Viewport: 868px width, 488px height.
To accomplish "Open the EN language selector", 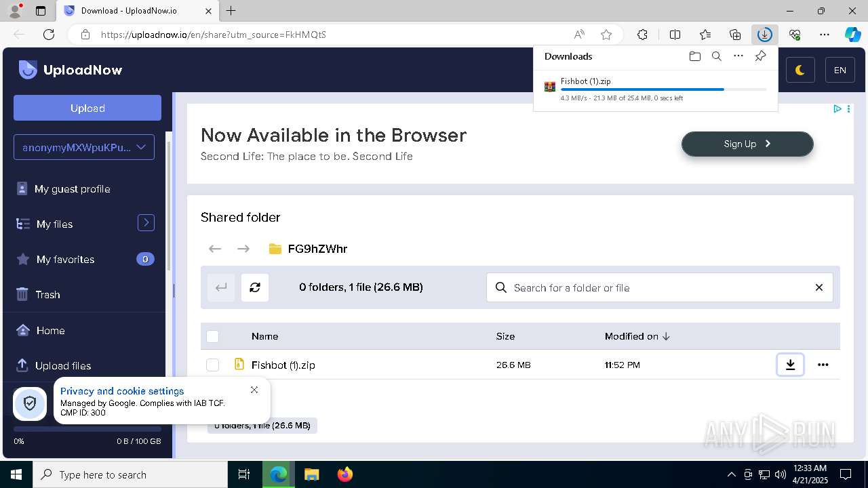I will (840, 70).
